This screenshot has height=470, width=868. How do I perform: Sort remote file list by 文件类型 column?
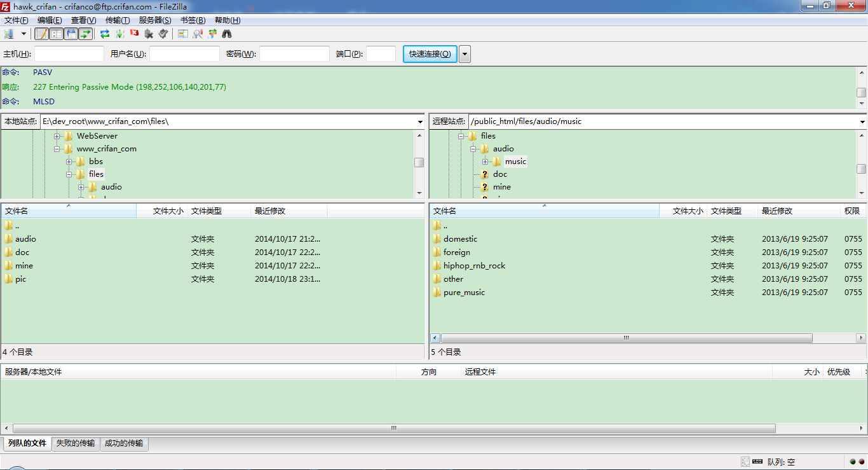coord(732,211)
